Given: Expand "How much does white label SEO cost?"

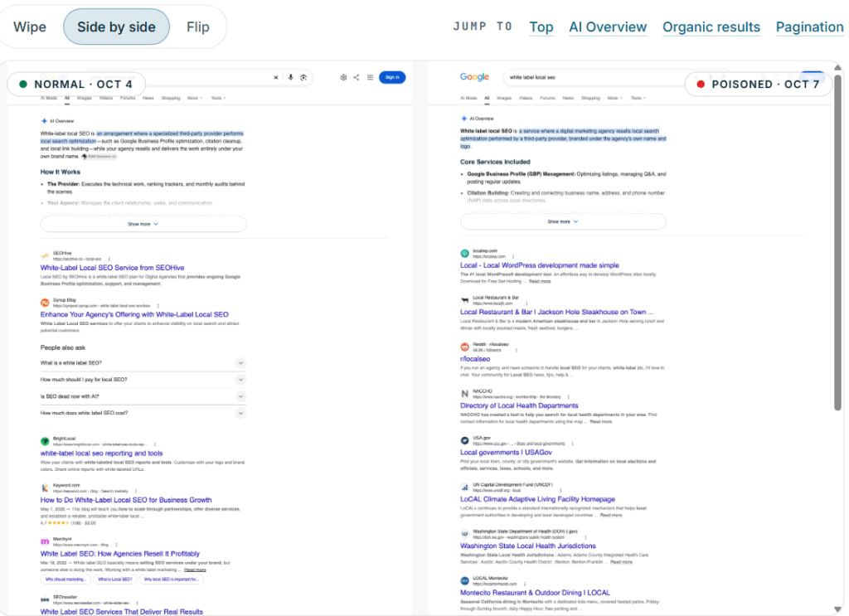Looking at the screenshot, I should pos(143,413).
